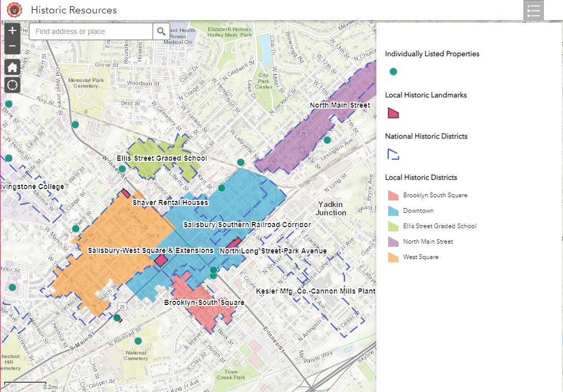Select the 'Brooklyn South Square' legend entry text
The width and height of the screenshot is (563, 392).
coord(435,195)
